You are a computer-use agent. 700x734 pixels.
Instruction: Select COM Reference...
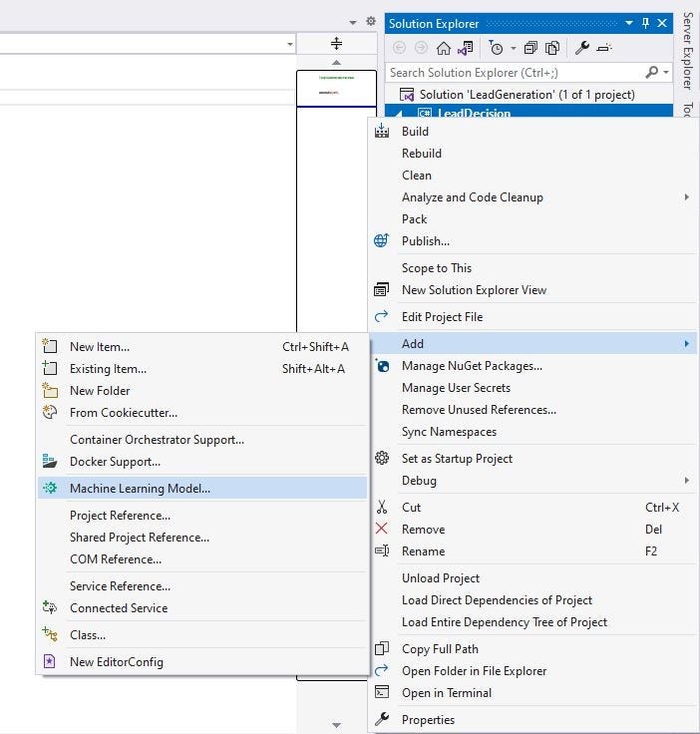202,559
